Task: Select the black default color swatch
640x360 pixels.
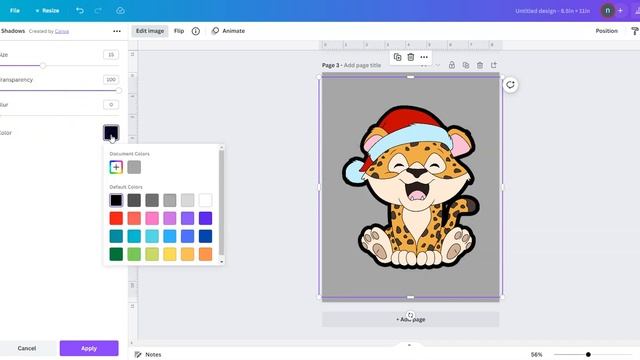Action: pyautogui.click(x=116, y=200)
